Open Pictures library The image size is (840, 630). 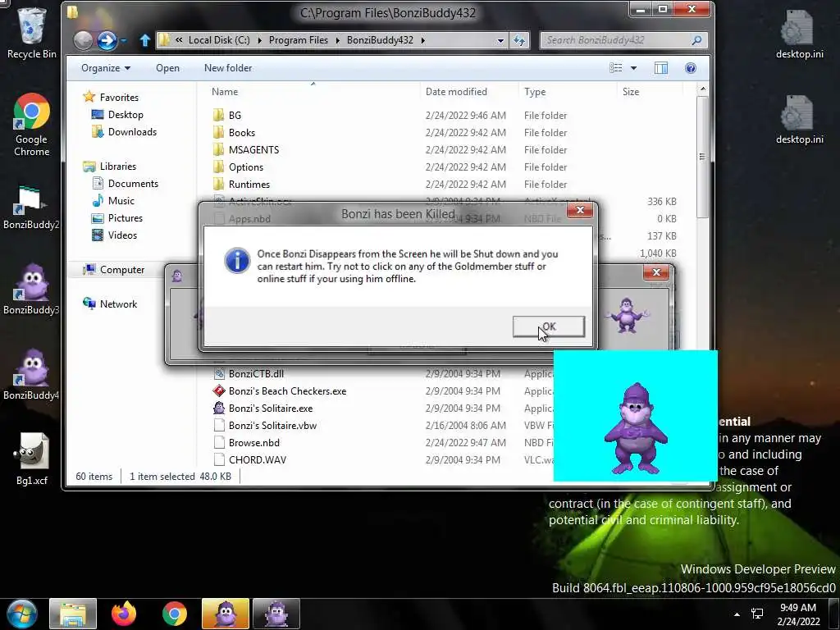coord(117,217)
